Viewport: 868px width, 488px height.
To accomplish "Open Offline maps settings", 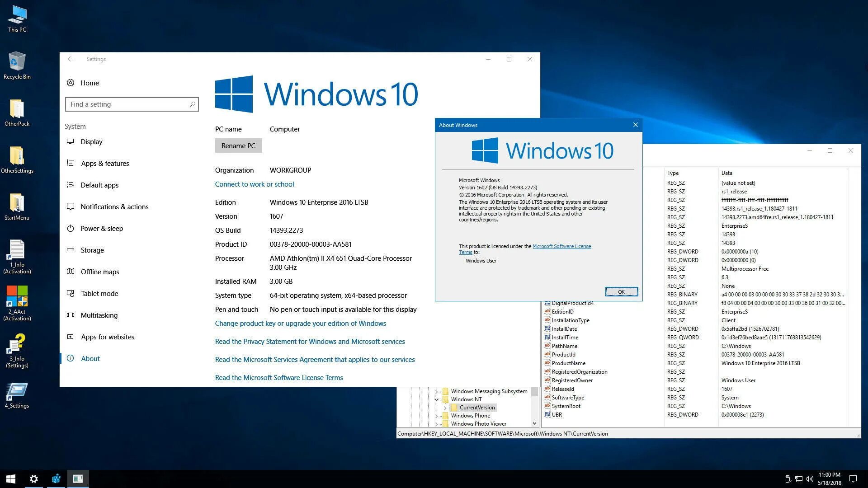I will point(99,272).
